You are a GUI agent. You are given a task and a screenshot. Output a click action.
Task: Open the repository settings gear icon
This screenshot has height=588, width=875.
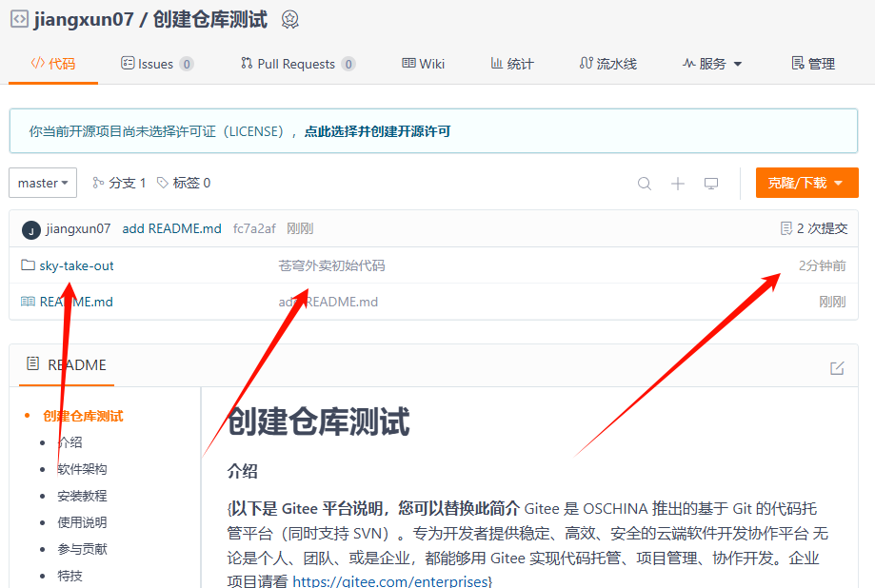[288, 19]
